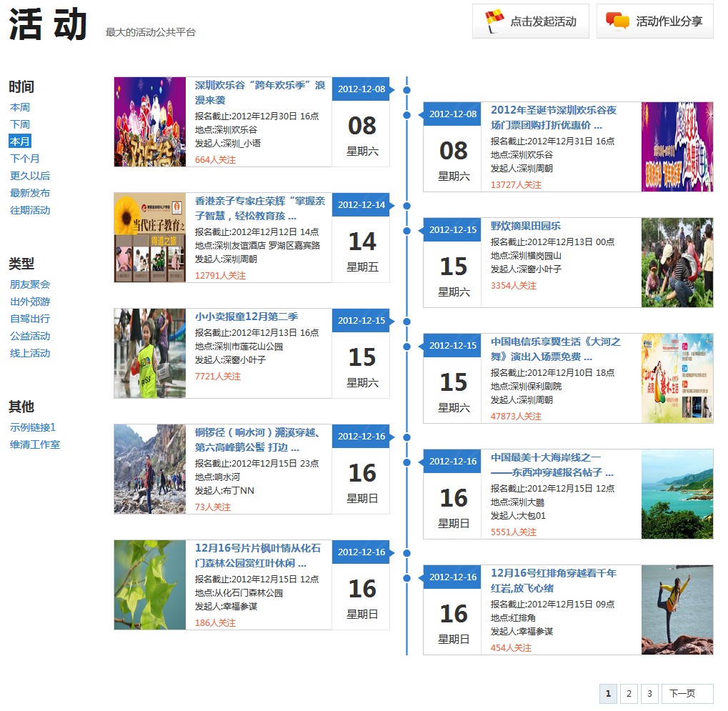The height and width of the screenshot is (711, 728).
Task: Click the yoga pose seaside thumbnail
Action: click(x=677, y=610)
